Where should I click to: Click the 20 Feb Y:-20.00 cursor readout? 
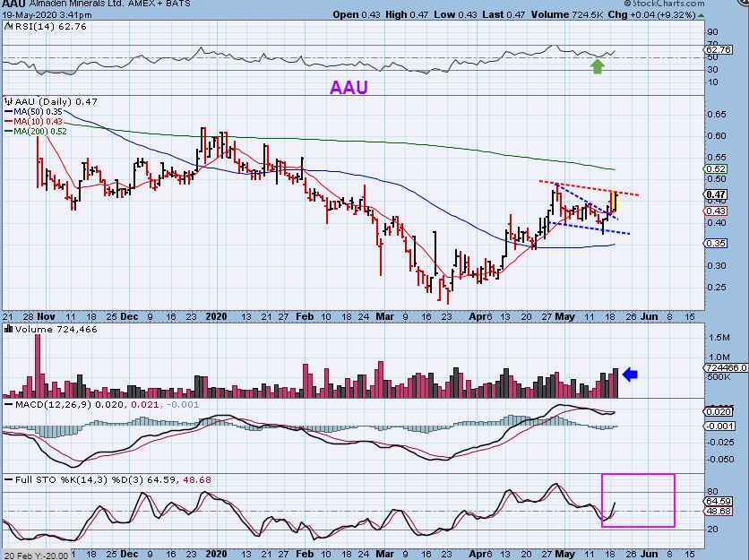[36, 556]
